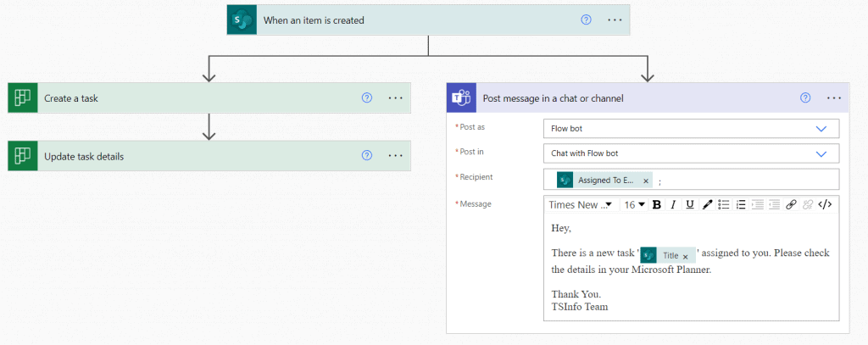The image size is (868, 345).
Task: Click inside the Recipient field
Action: point(692,179)
